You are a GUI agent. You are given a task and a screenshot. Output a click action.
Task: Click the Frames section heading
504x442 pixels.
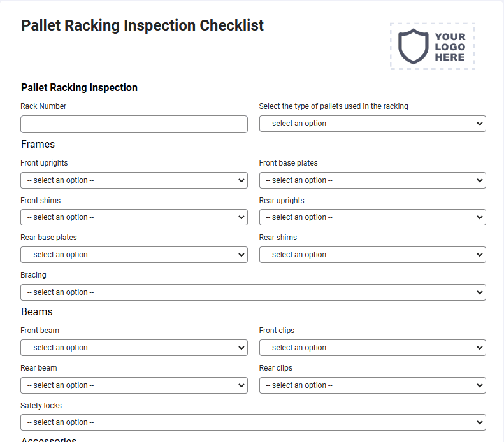tap(38, 144)
